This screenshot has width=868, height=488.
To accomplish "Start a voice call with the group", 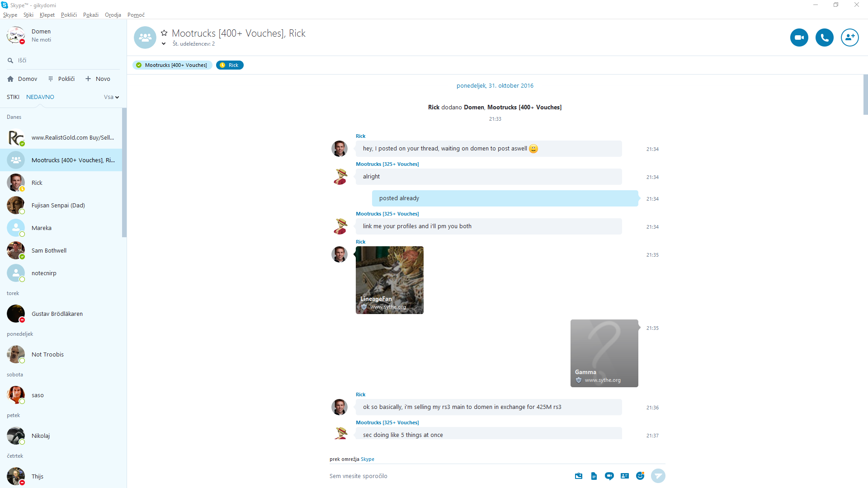I will tap(824, 38).
